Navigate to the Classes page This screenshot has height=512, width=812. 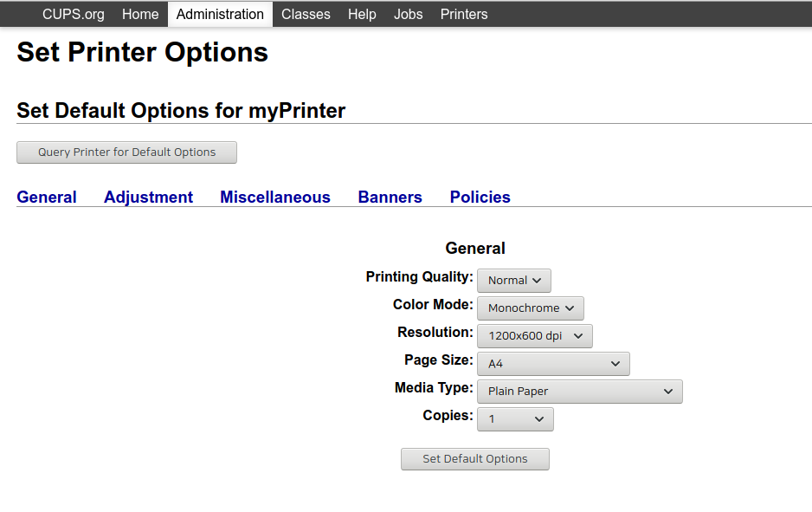coord(306,14)
